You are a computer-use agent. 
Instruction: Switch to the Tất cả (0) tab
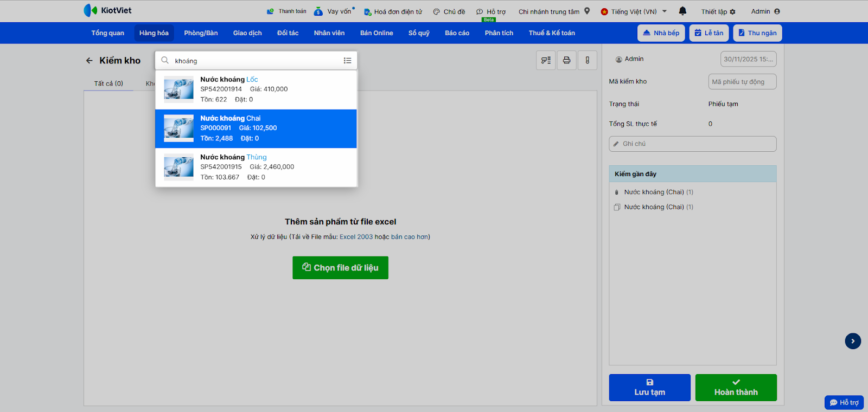[108, 83]
